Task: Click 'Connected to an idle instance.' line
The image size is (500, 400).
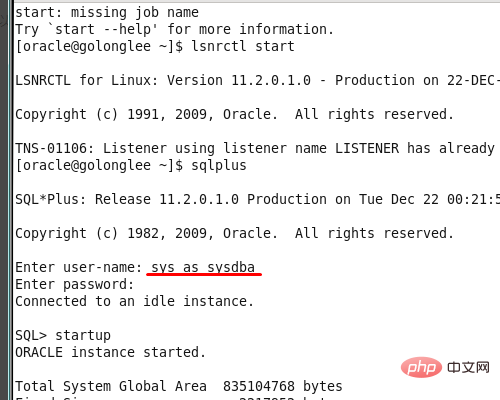Action: [x=134, y=301]
